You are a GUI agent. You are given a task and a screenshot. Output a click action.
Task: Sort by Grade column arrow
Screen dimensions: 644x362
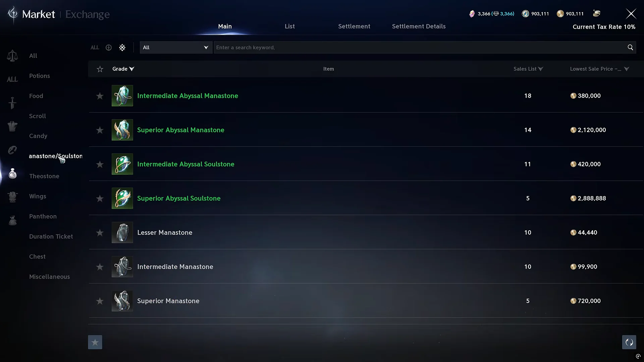[132, 69]
